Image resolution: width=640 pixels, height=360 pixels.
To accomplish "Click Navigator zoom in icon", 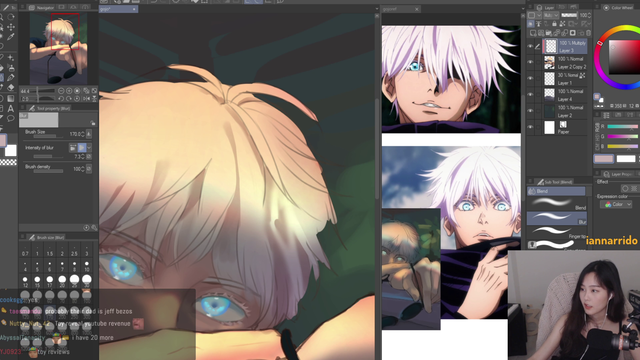I will (x=69, y=91).
